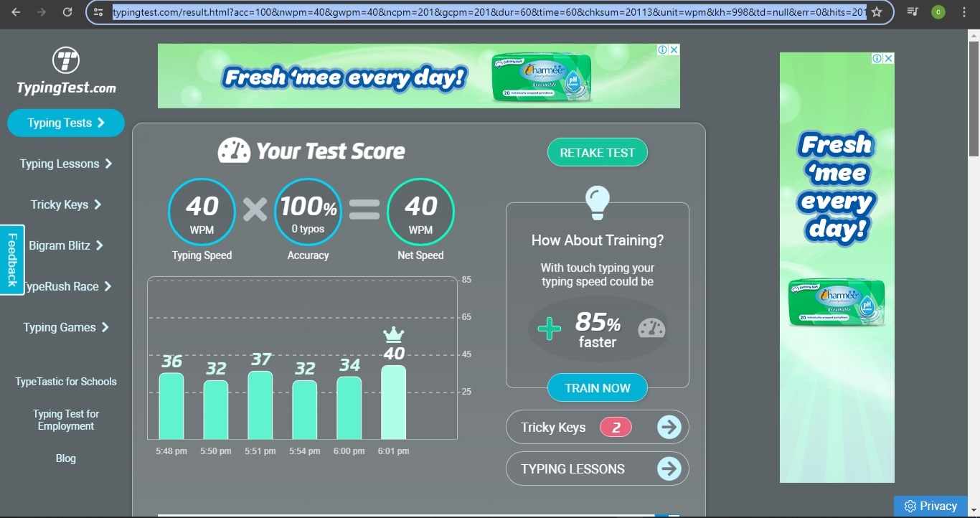The height and width of the screenshot is (518, 980).
Task: Click the '6:01 pm' chart label
Action: click(393, 451)
